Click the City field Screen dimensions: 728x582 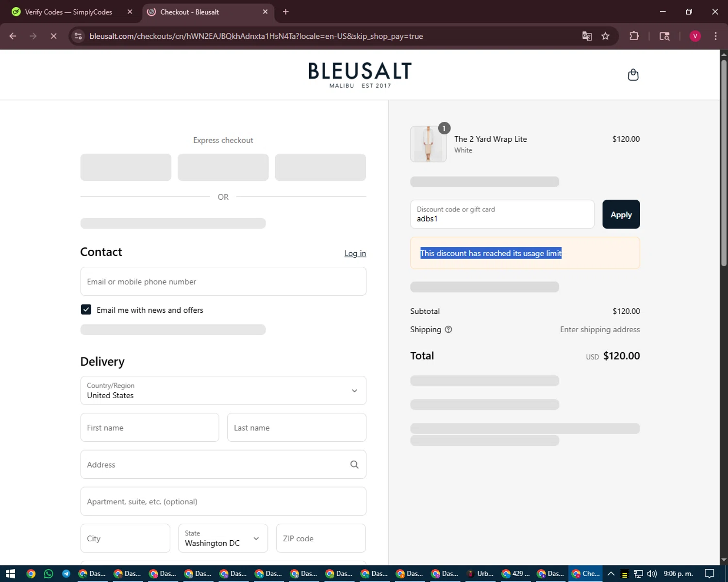click(x=125, y=538)
